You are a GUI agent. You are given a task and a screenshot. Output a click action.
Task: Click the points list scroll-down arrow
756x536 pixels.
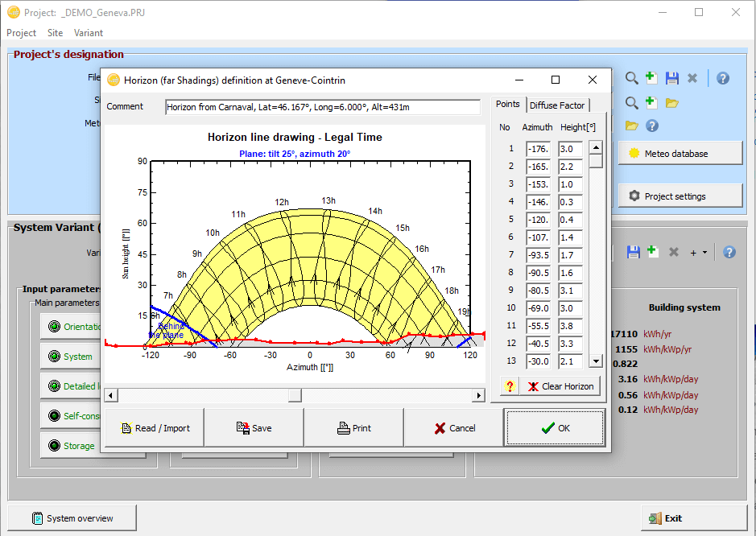point(596,361)
